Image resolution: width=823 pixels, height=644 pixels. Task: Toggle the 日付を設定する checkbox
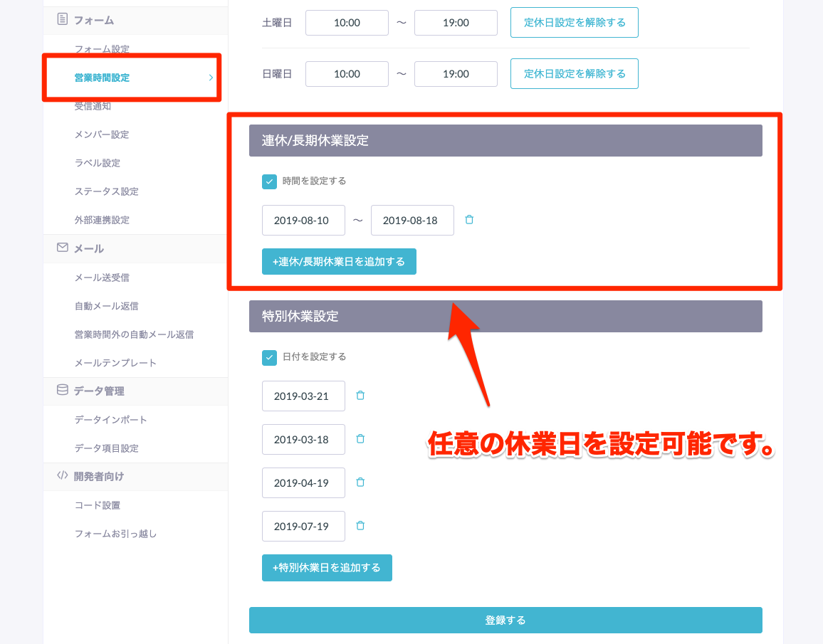269,357
